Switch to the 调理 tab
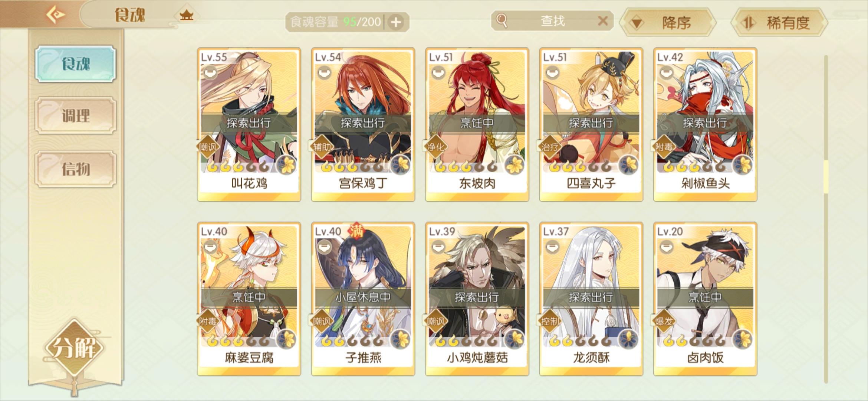 [x=76, y=115]
